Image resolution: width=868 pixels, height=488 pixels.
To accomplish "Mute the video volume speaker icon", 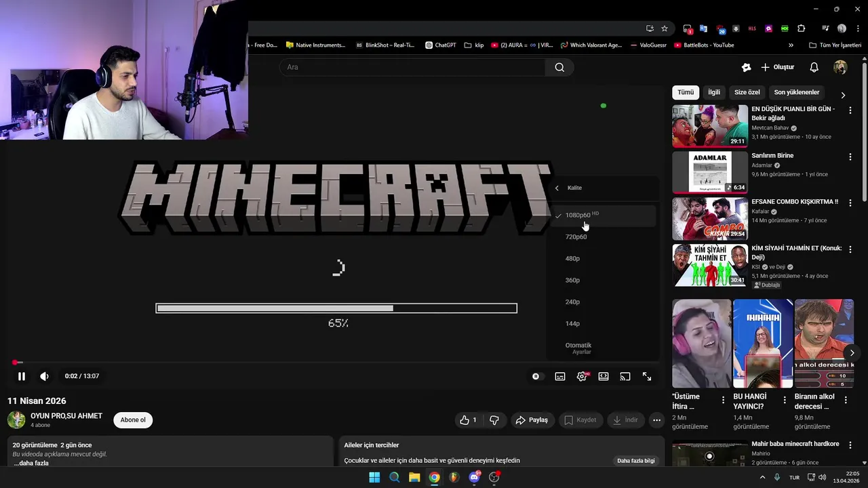I will coord(44,376).
